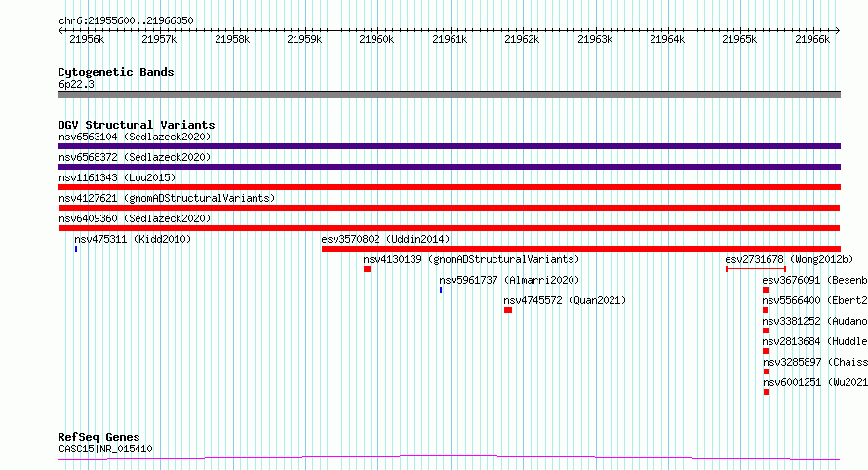
Task: Click the 21956k ruler position
Action: point(87,39)
